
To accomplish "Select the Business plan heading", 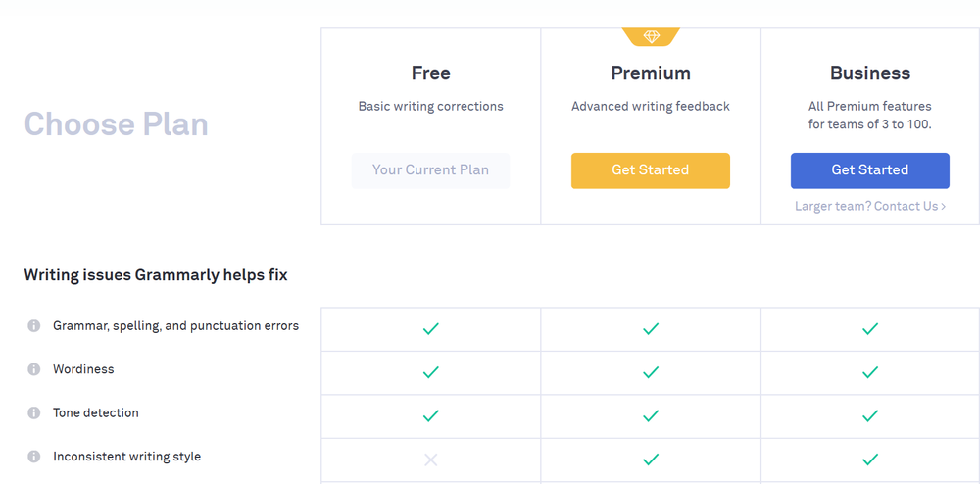I will pyautogui.click(x=870, y=73).
